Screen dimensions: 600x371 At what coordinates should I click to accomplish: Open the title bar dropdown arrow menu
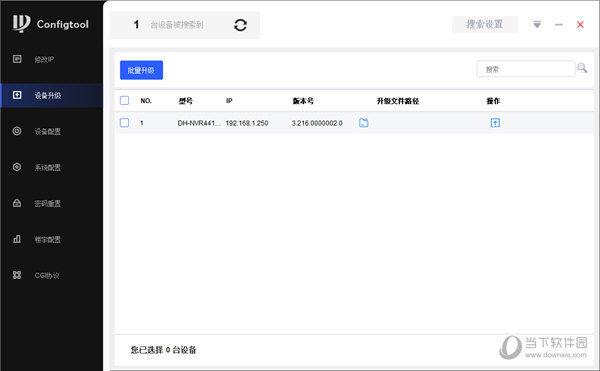click(x=537, y=24)
